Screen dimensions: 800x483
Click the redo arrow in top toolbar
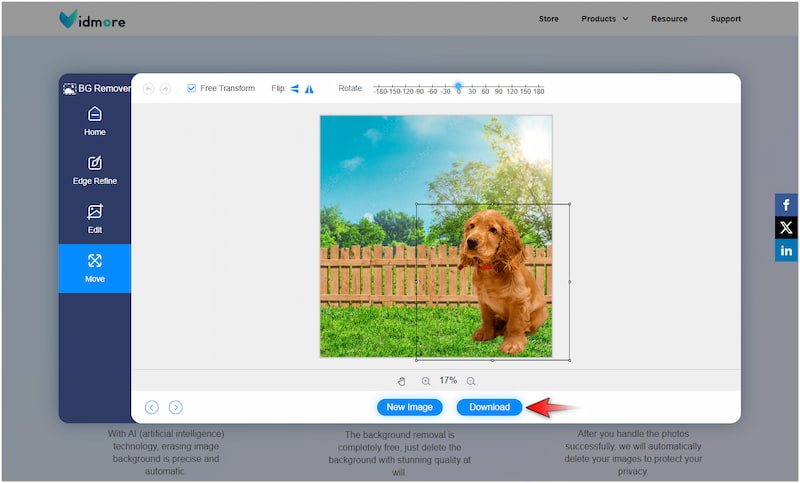click(x=165, y=88)
